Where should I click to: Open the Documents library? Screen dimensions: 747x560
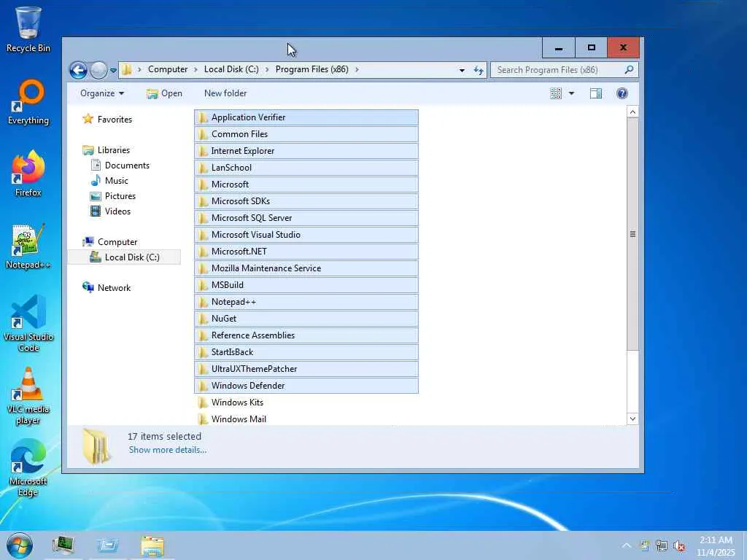coord(120,166)
